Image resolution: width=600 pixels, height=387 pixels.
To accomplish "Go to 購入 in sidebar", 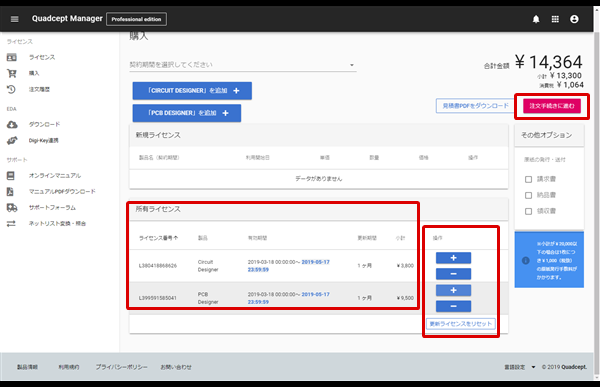I will coord(34,73).
